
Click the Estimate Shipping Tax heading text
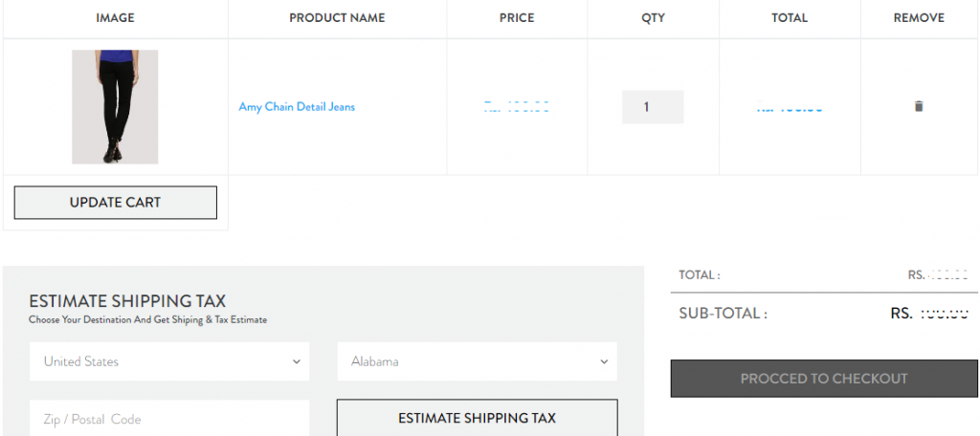coord(127,301)
